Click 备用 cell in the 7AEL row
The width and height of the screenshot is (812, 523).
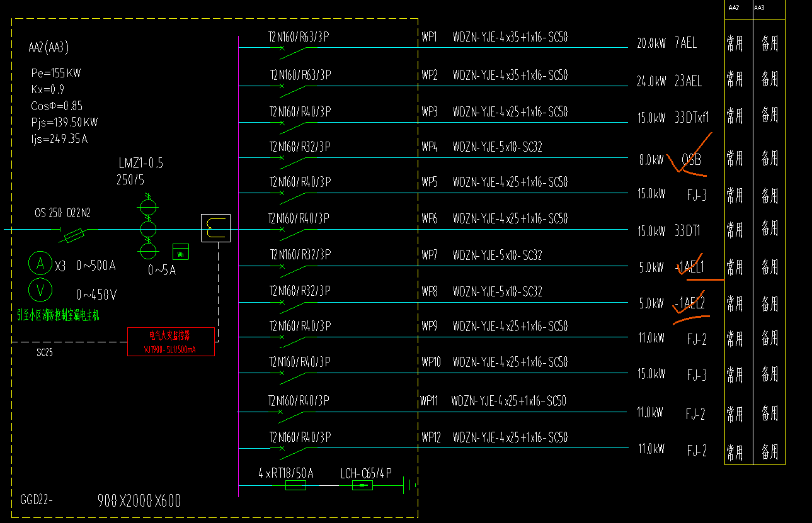coord(770,43)
